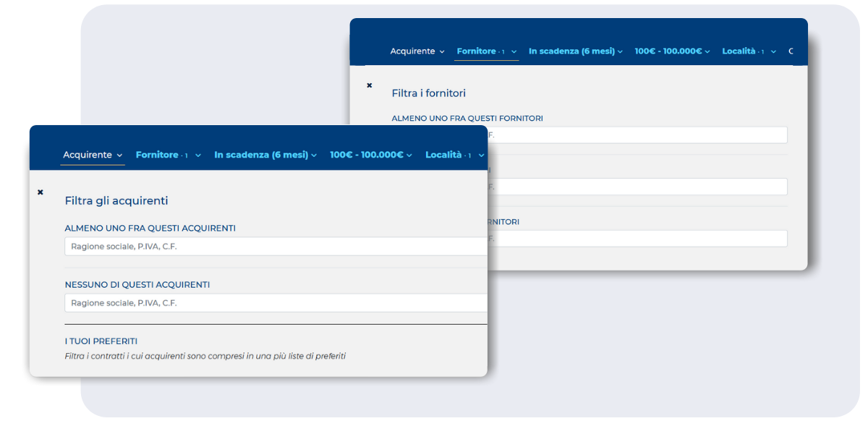868x434 pixels.
Task: Click the chevron arrow beside Acquirente in buyers panel
Action: (119, 156)
